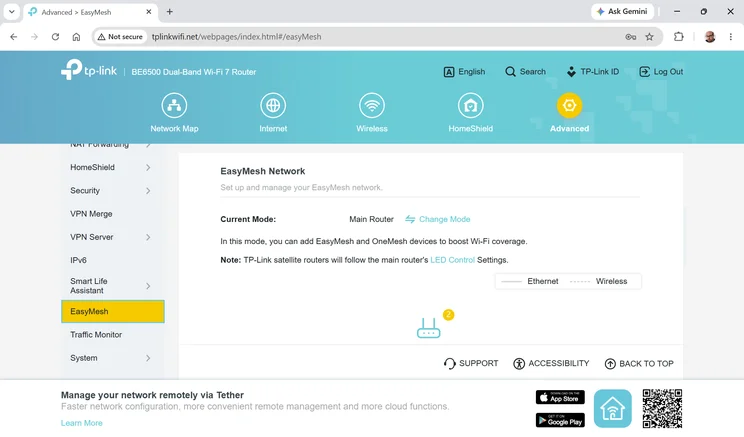Click the Tether QR code
The width and height of the screenshot is (744, 437).
[662, 409]
